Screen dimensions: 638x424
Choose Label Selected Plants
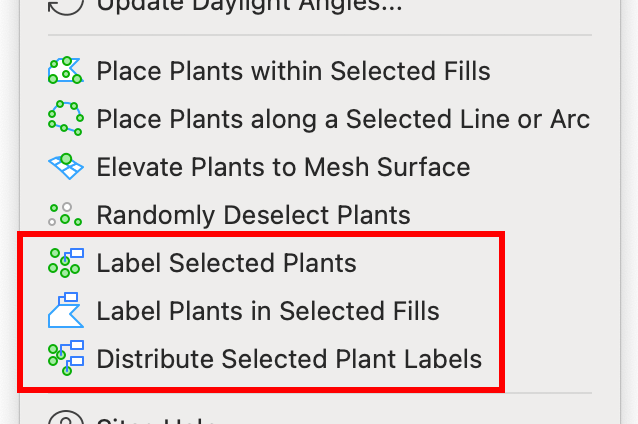(226, 263)
